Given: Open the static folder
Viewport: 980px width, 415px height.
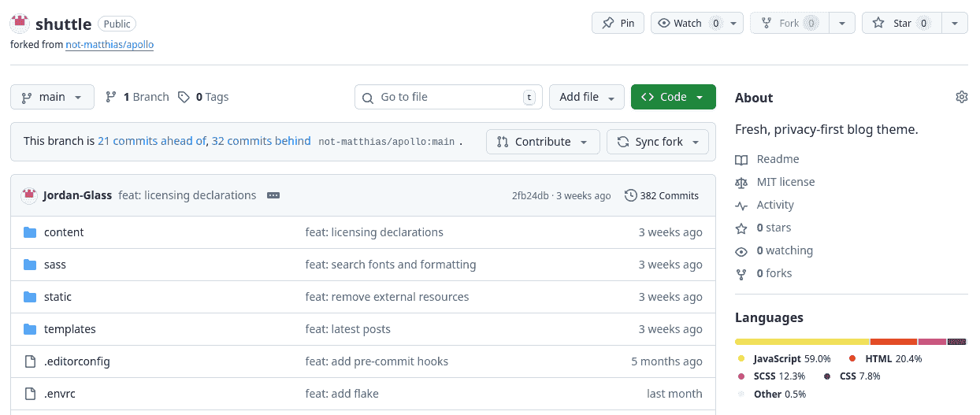Looking at the screenshot, I should [58, 297].
